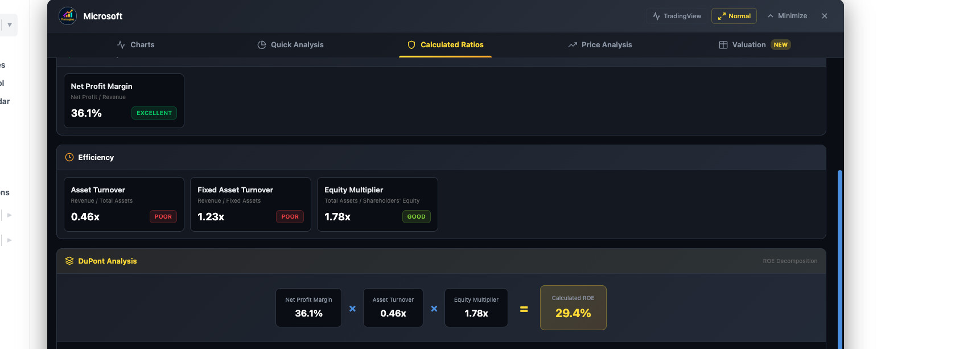Close the Microsoft analysis panel
The width and height of the screenshot is (980, 349).
click(x=825, y=16)
